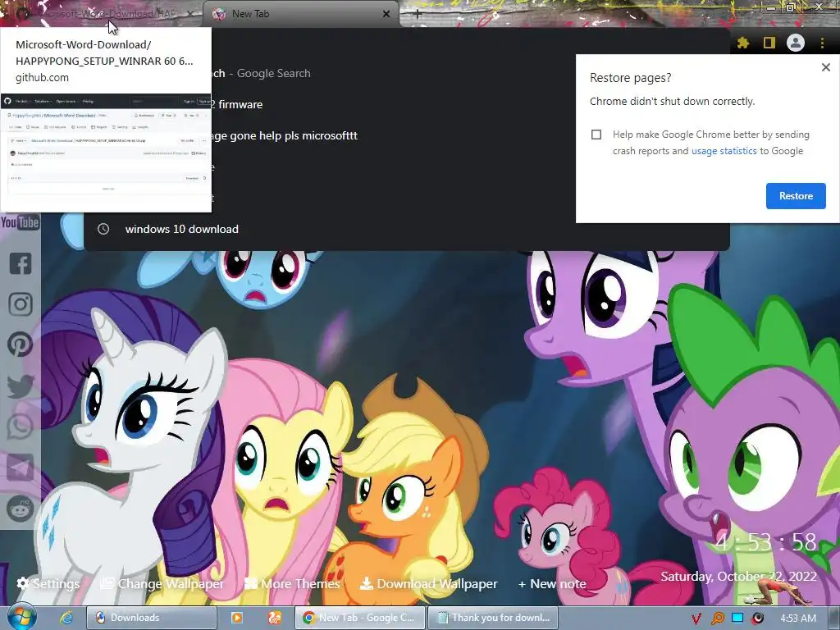
Task: Minimize the Chrome window
Action: (771, 7)
